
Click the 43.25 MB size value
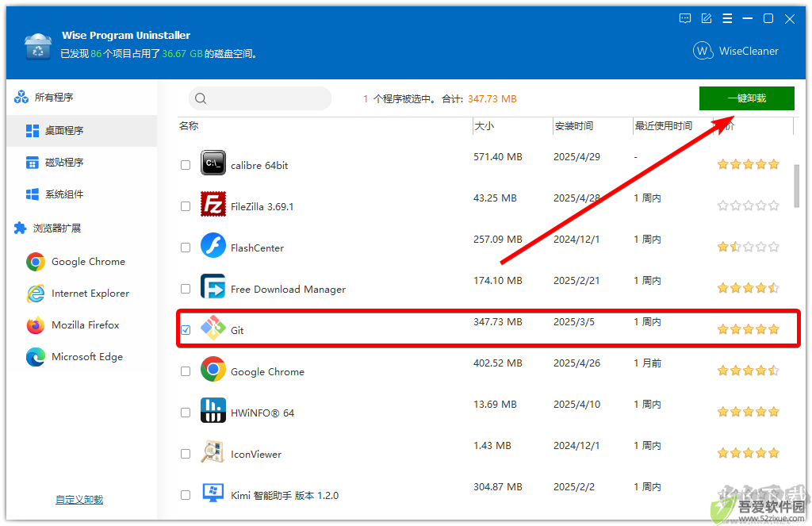tap(495, 198)
